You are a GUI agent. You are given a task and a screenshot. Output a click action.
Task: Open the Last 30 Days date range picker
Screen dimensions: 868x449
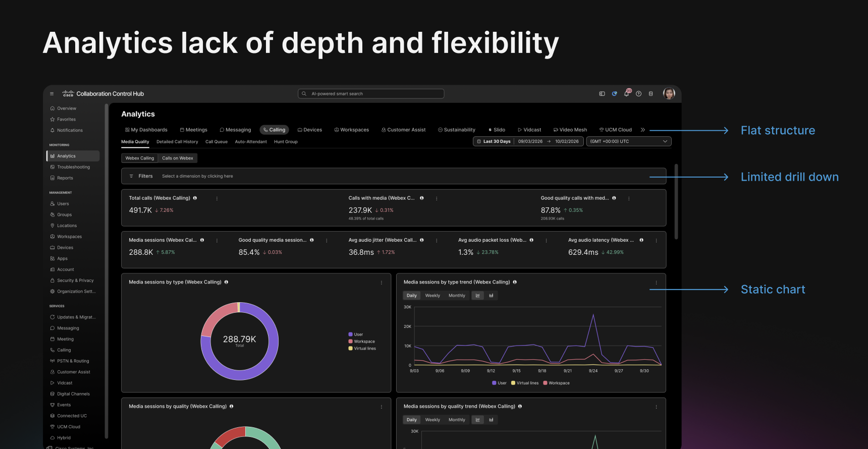[x=528, y=141]
